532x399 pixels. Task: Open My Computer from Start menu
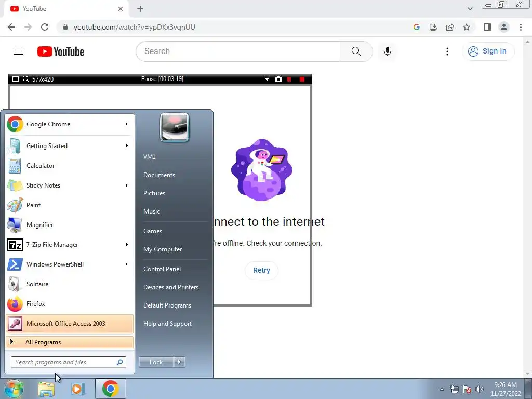pyautogui.click(x=163, y=249)
